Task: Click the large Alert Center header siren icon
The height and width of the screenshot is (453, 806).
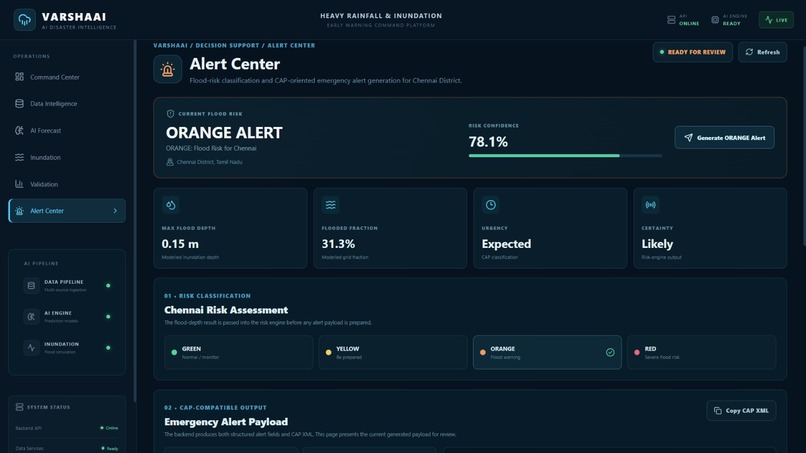Action: point(168,69)
